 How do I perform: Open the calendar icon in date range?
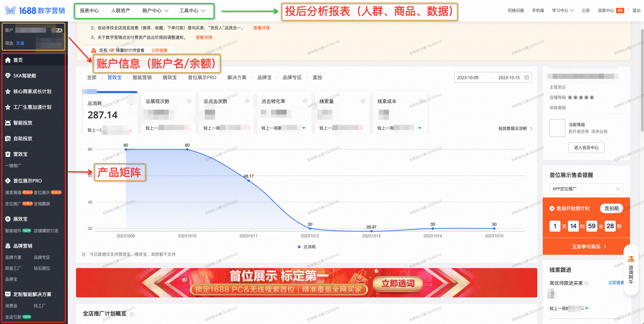click(527, 77)
